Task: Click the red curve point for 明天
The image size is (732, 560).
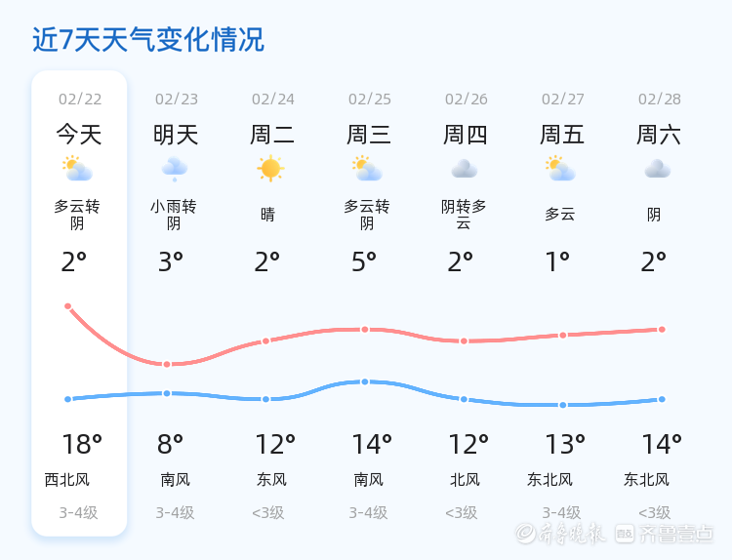Action: click(x=167, y=364)
